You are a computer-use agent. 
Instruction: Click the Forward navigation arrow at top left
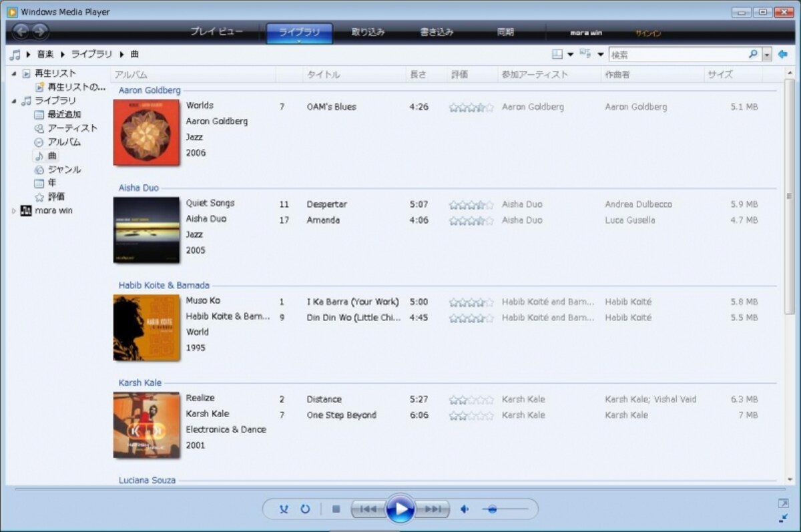click(x=40, y=31)
